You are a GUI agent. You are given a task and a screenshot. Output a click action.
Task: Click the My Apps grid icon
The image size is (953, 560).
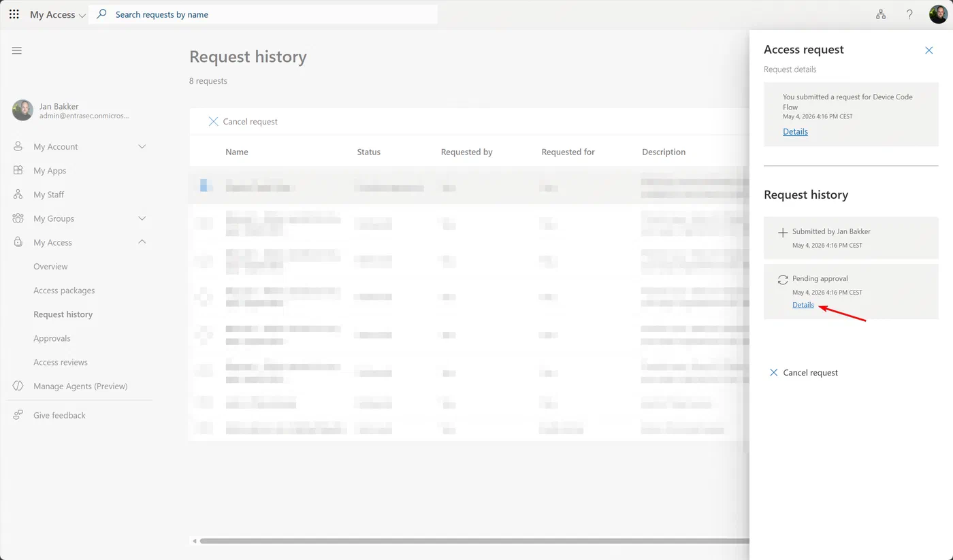(x=18, y=170)
